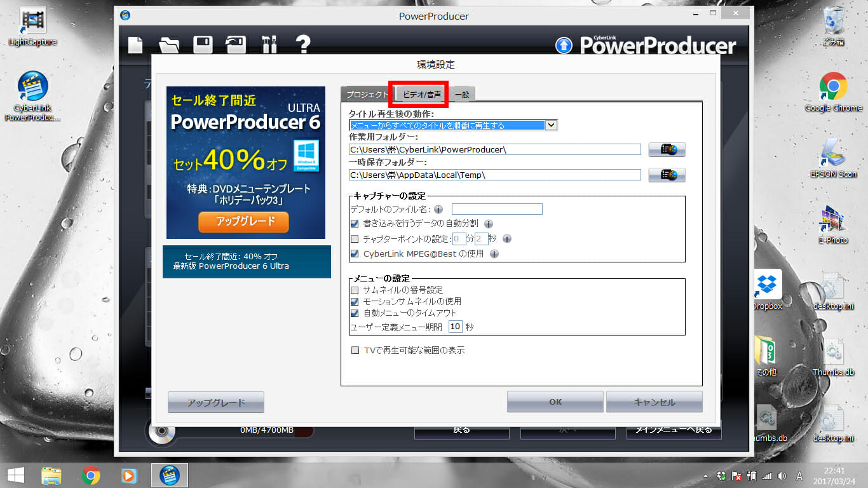The width and height of the screenshot is (868, 488).
Task: Show info for CyberLink MPEG@Best の使用
Action: pos(494,254)
